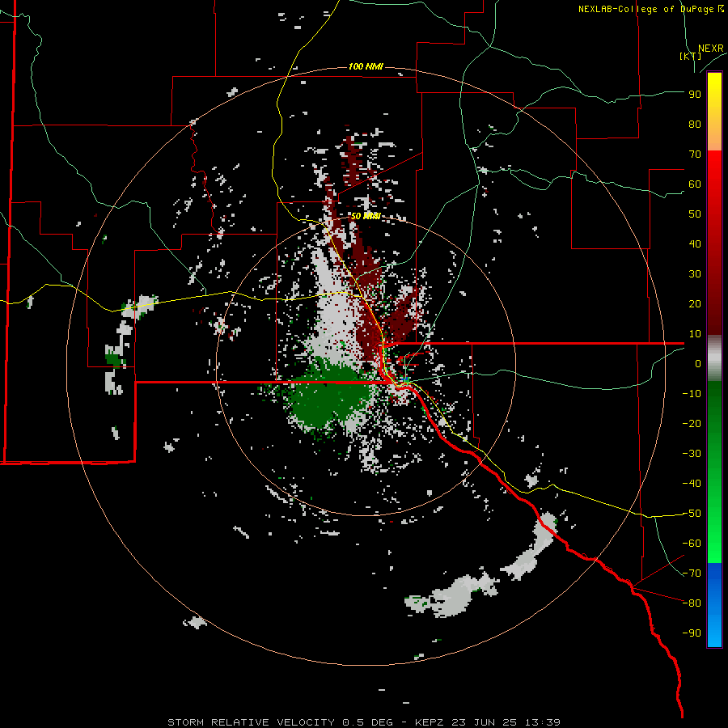
Task: Click the -70 value on velocity scale
Action: coord(692,574)
